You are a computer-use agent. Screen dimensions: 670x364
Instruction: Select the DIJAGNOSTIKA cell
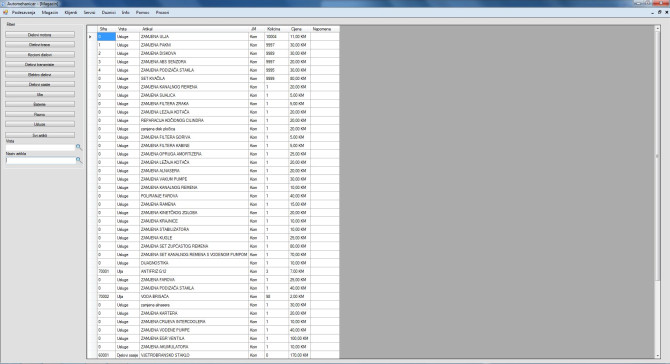(194, 263)
